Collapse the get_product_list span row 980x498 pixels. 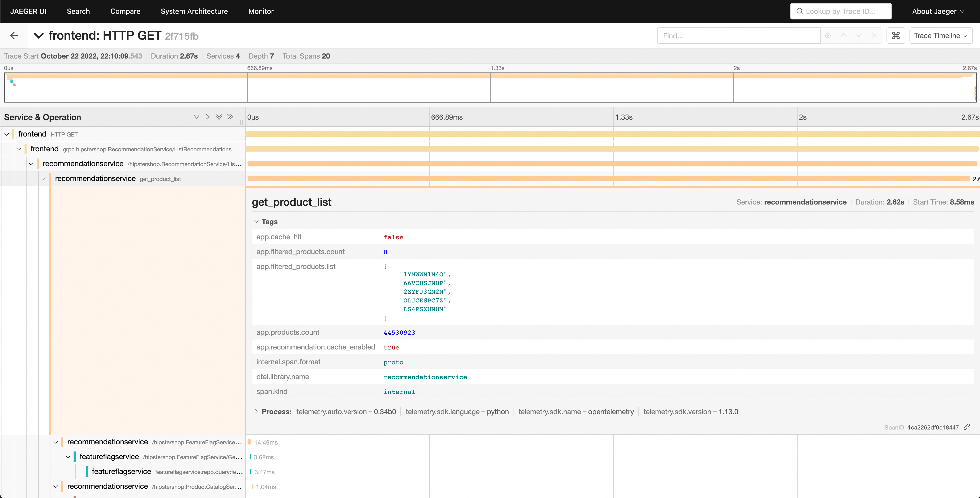point(43,179)
